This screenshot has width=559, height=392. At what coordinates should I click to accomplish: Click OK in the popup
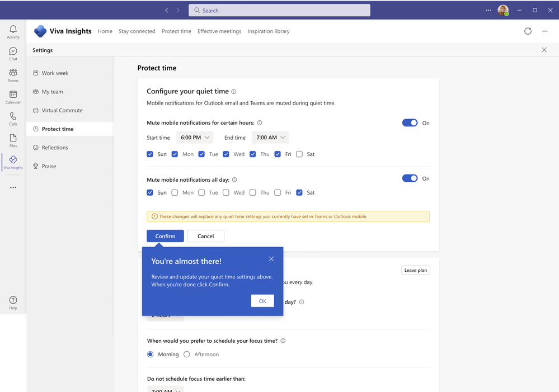(262, 301)
